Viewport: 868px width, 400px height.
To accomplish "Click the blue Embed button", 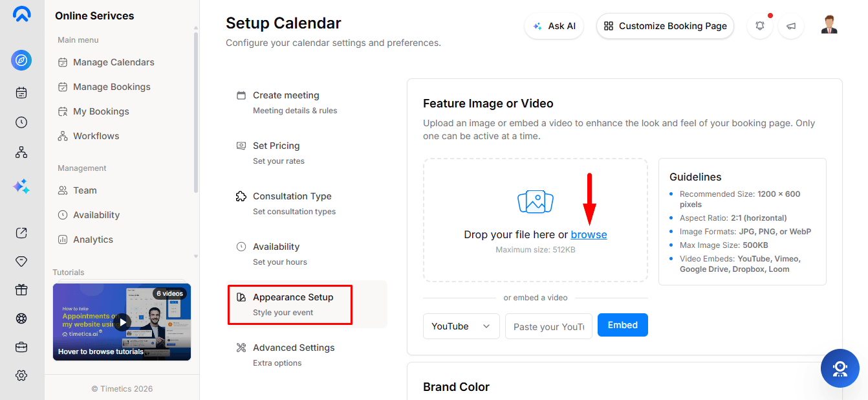I will tap(623, 325).
